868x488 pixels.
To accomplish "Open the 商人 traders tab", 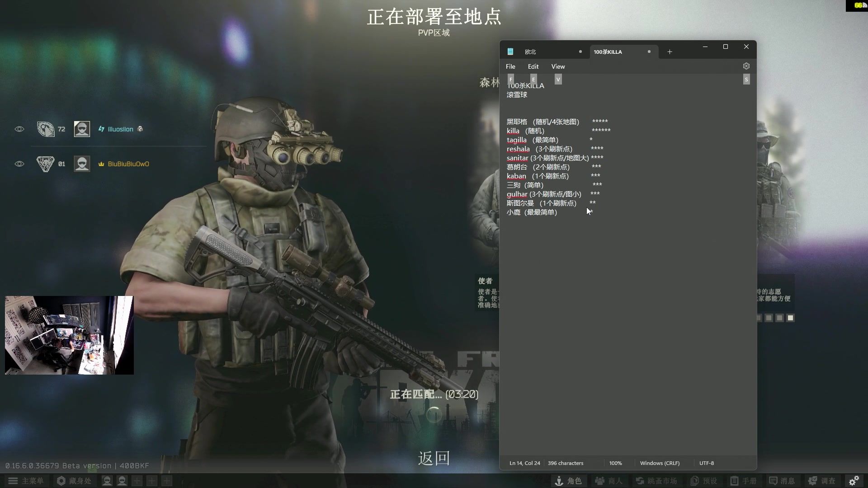I will (609, 481).
